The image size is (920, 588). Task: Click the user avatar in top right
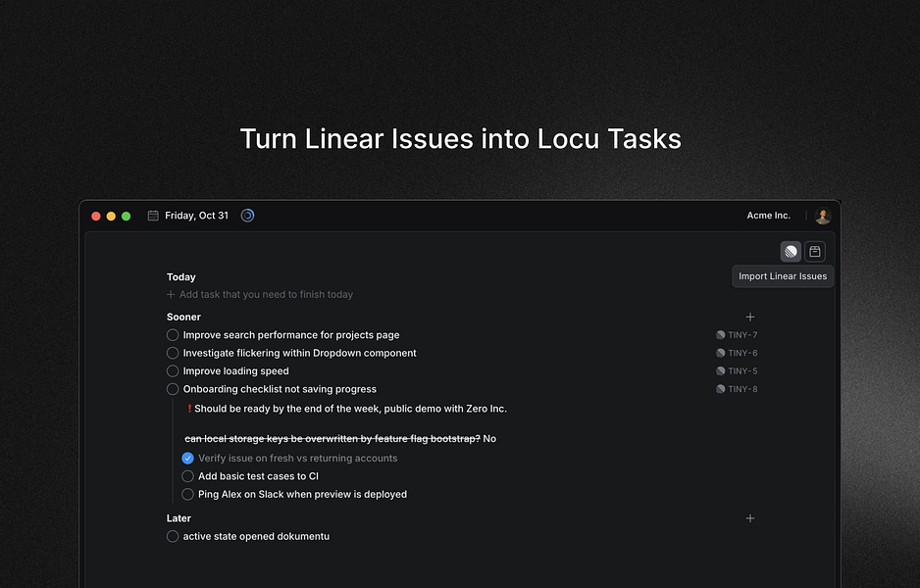pyautogui.click(x=822, y=216)
